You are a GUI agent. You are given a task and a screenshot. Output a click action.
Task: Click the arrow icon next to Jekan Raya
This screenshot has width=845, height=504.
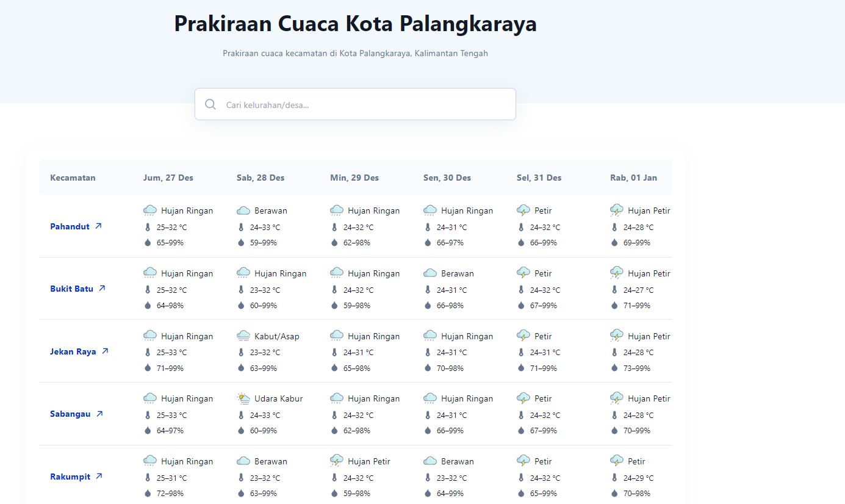105,351
